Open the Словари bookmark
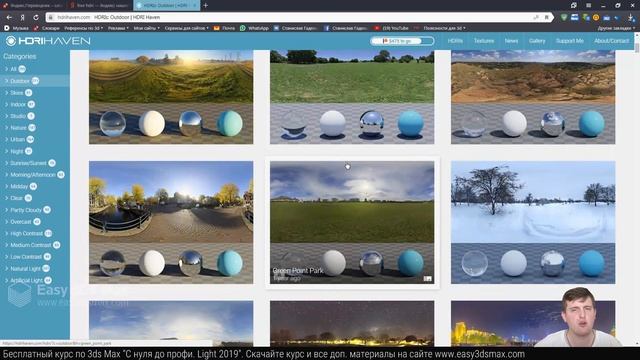 pyautogui.click(x=47, y=28)
